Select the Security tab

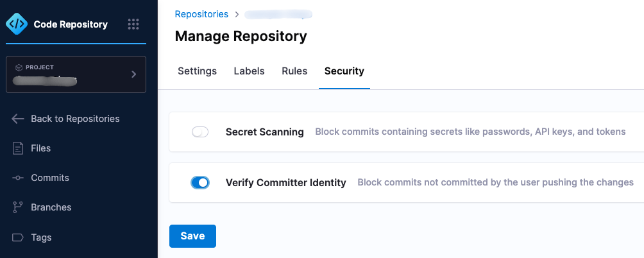(344, 71)
